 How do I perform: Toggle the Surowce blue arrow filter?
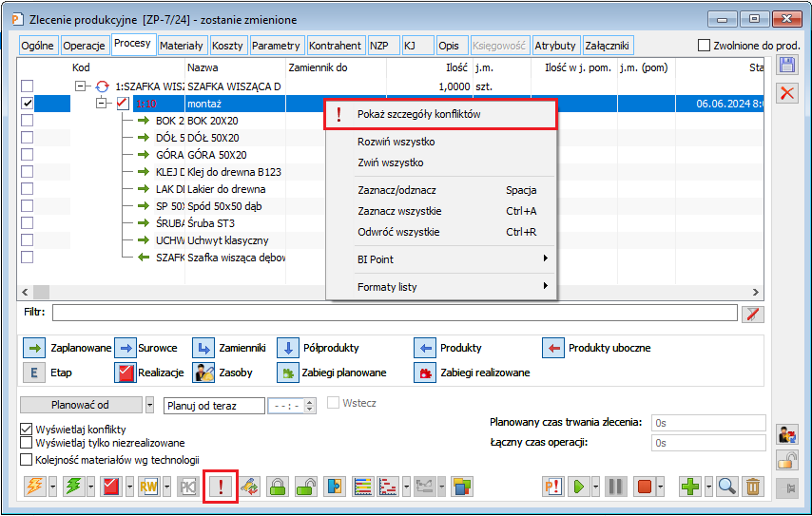126,348
